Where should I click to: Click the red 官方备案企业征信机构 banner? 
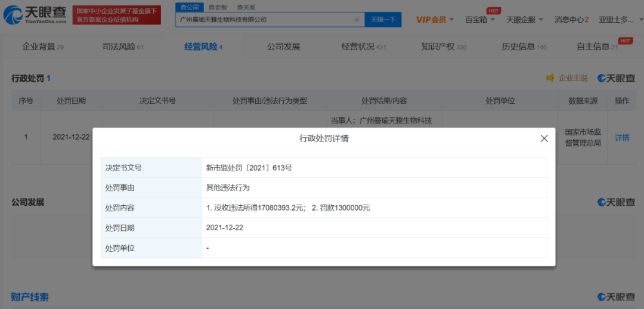117,15
